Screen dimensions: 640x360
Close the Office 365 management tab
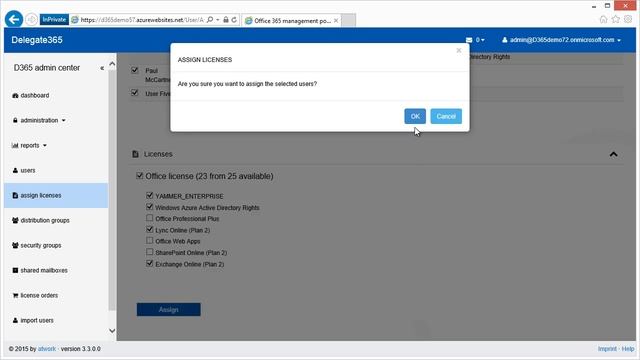tap(336, 20)
